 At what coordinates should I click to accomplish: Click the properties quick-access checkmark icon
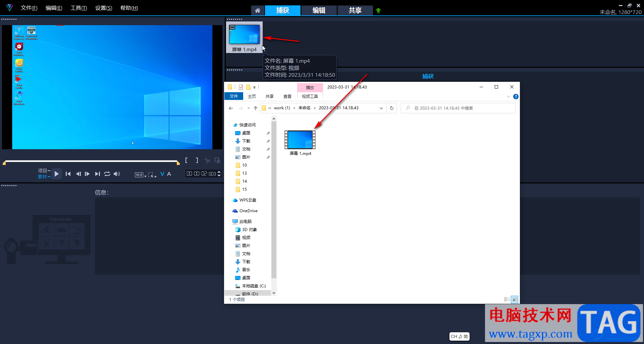tap(241, 87)
